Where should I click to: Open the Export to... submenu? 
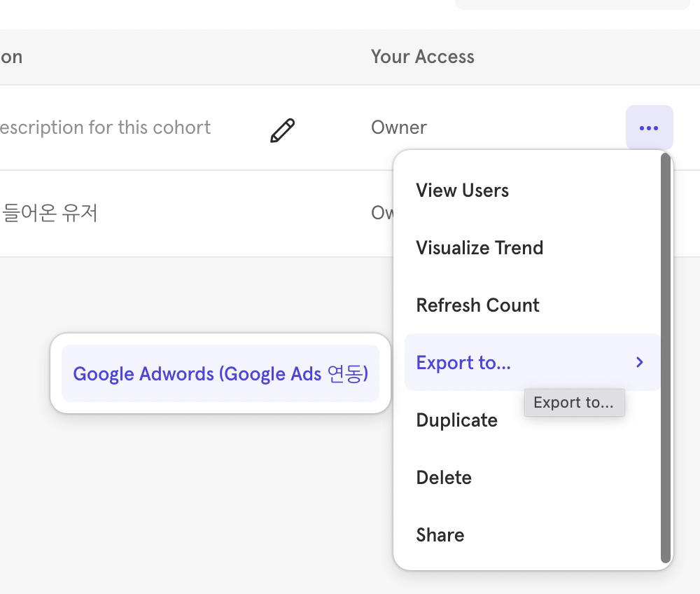pyautogui.click(x=463, y=362)
